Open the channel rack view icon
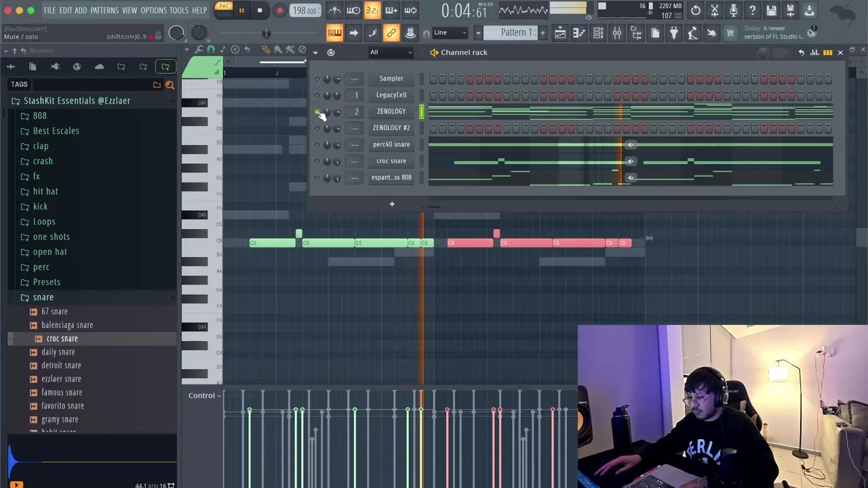 click(x=598, y=33)
